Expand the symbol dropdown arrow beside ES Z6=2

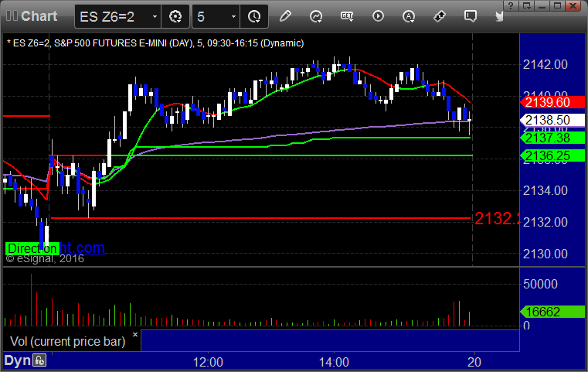click(x=155, y=16)
